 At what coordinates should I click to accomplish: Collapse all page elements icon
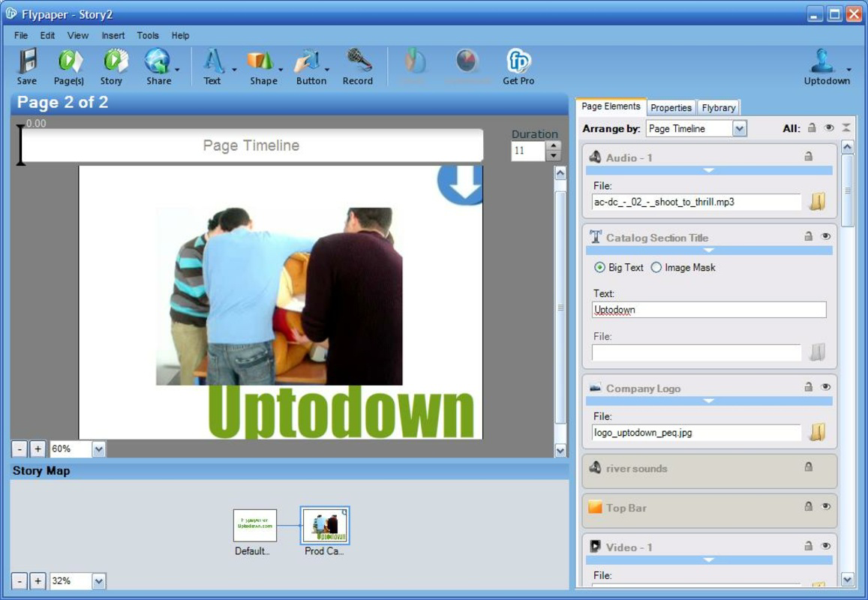tap(846, 127)
